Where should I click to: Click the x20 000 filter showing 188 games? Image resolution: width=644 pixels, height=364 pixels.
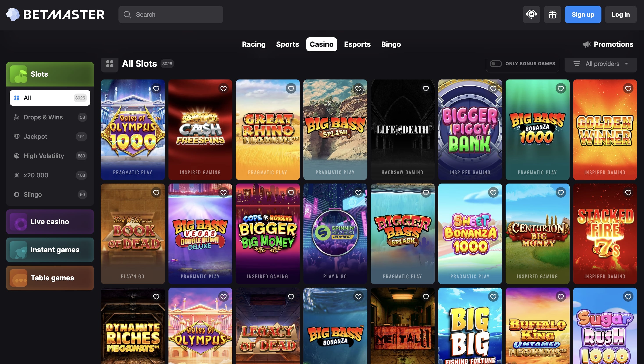click(x=50, y=175)
